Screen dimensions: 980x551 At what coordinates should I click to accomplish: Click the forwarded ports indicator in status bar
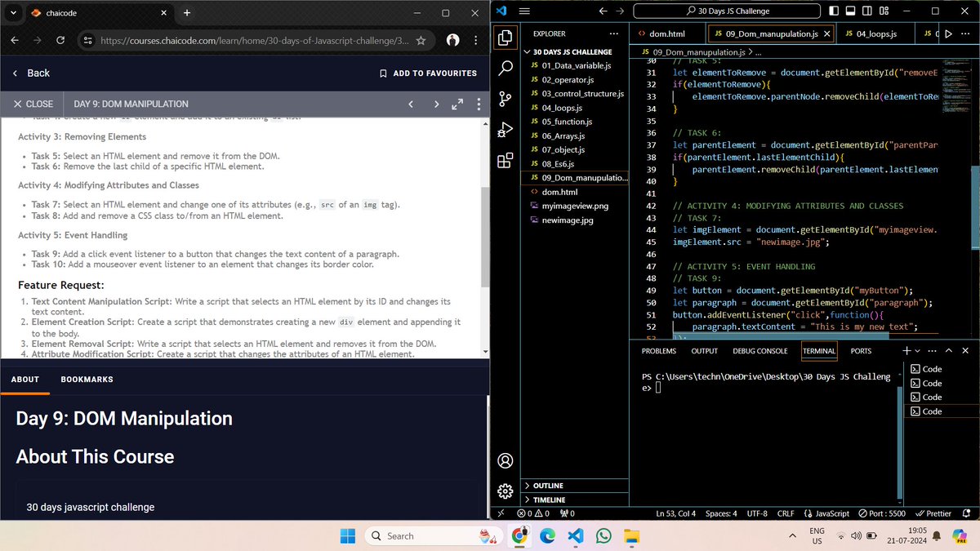[x=567, y=513]
